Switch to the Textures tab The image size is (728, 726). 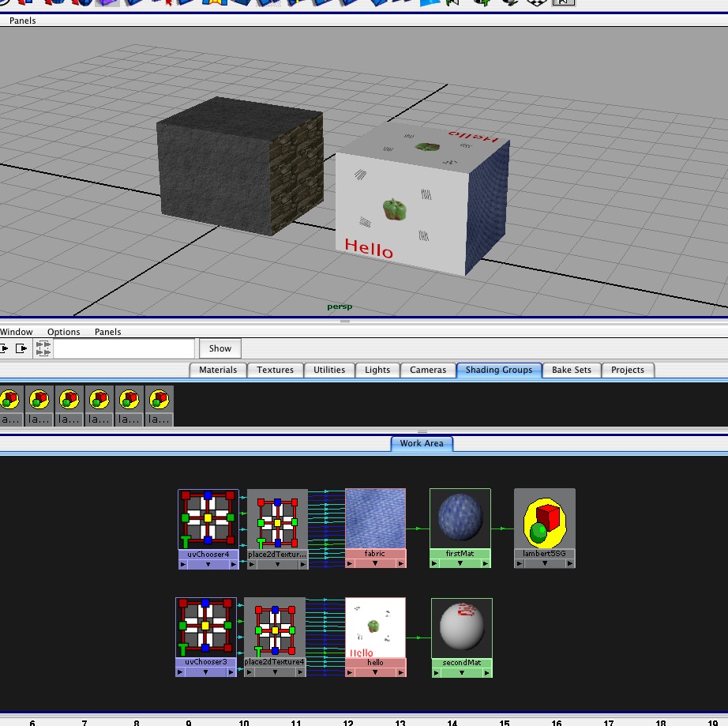274,370
